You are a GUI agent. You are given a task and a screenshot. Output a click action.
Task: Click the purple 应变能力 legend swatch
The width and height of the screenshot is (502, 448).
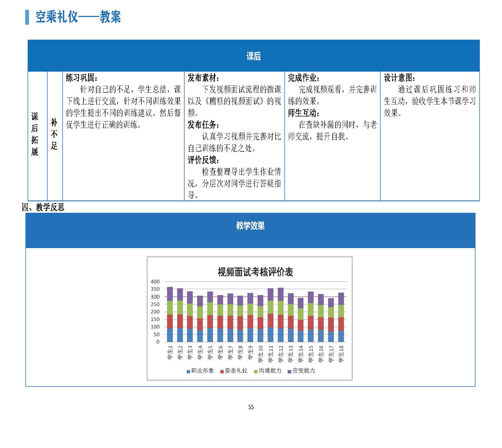289,371
